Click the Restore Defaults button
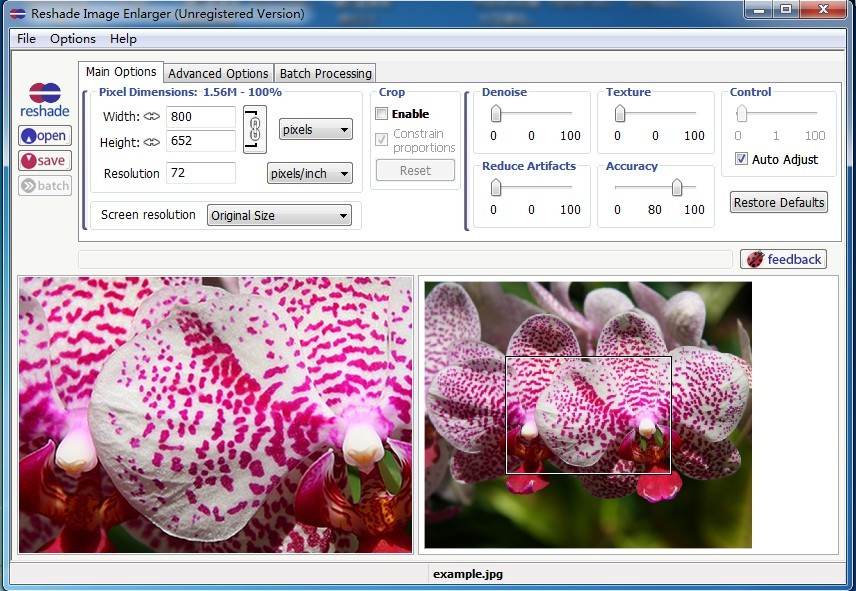Screen dimensions: 856x591 [x=779, y=202]
